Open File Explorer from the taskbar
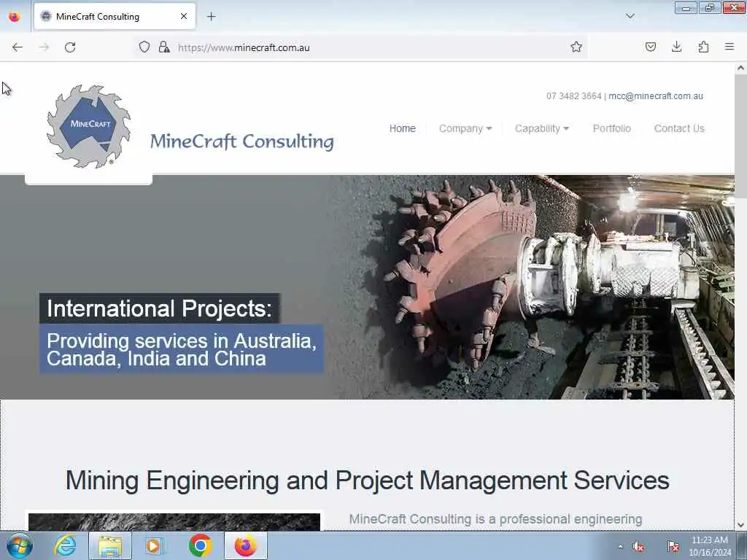This screenshot has width=747, height=560. point(110,545)
